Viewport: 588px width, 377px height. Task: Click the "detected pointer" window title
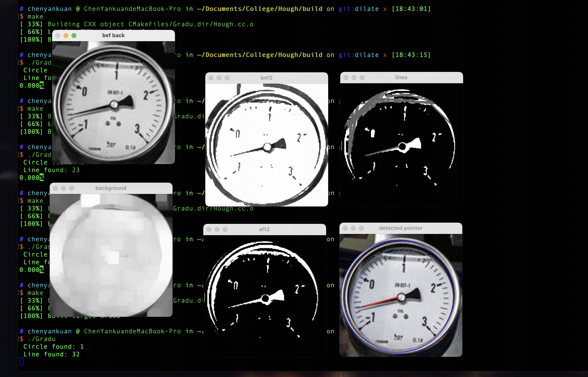pos(400,229)
